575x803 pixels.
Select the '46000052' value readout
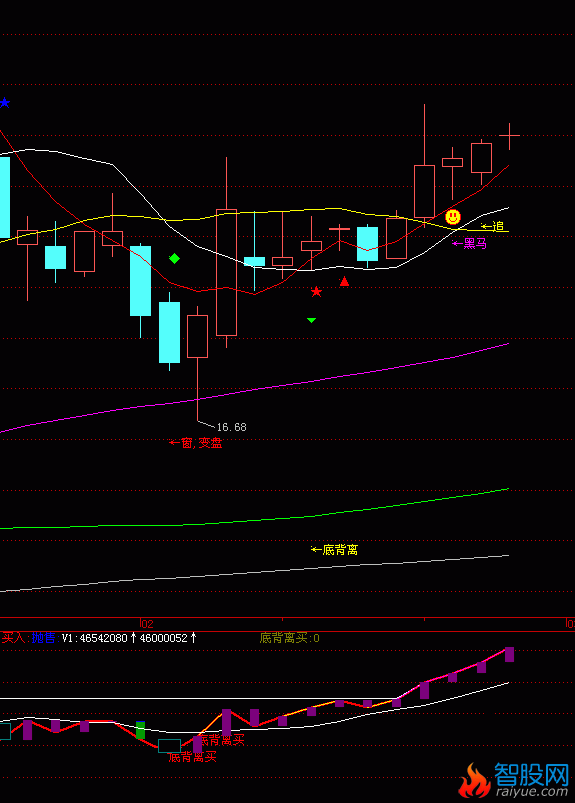coord(164,638)
